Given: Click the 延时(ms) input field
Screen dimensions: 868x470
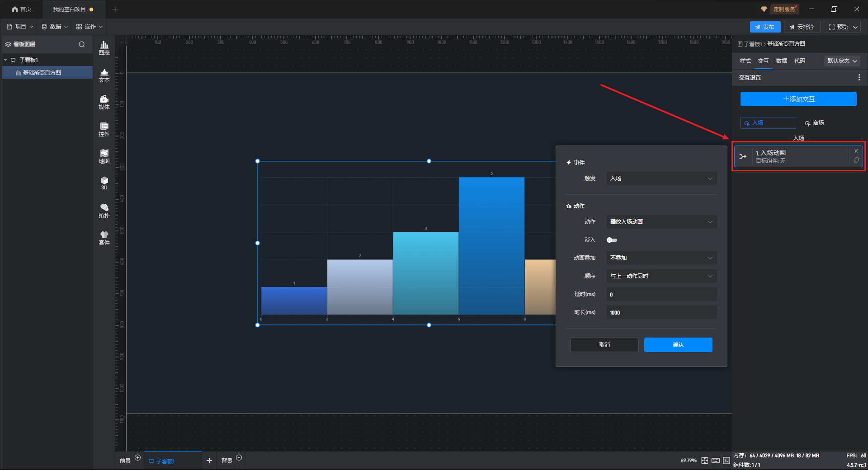Looking at the screenshot, I should coord(661,294).
